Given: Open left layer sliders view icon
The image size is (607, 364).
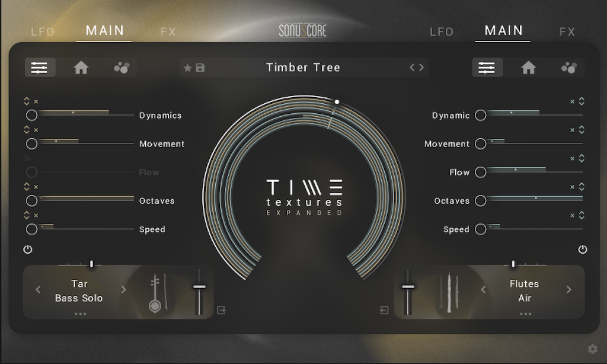Looking at the screenshot, I should point(40,68).
